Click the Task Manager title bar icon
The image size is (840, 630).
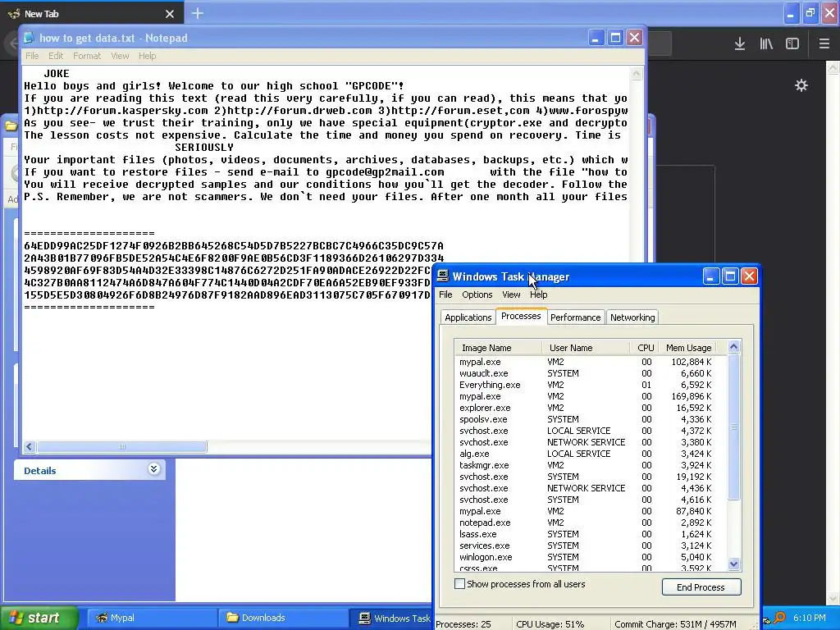(442, 276)
